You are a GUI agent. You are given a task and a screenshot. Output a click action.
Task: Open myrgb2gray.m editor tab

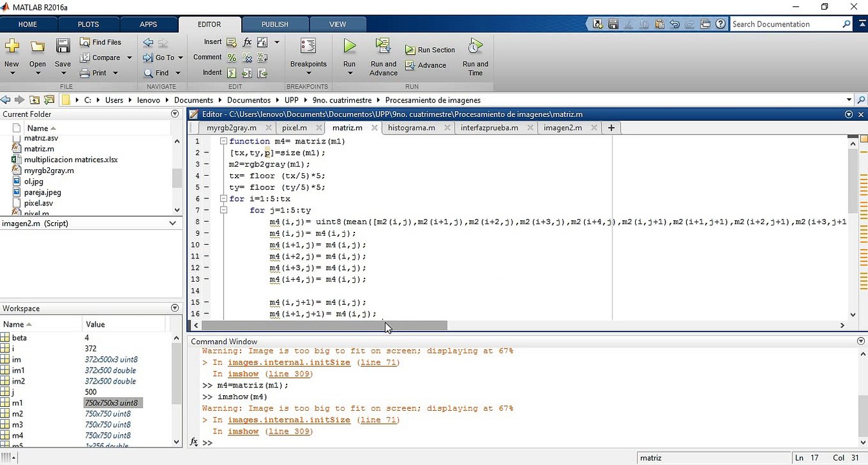(231, 128)
